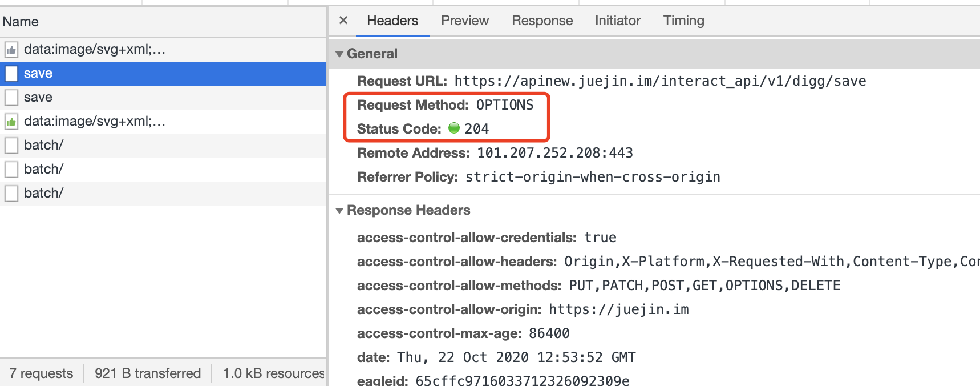Select the Headers tab
The height and width of the screenshot is (386, 980).
[392, 21]
